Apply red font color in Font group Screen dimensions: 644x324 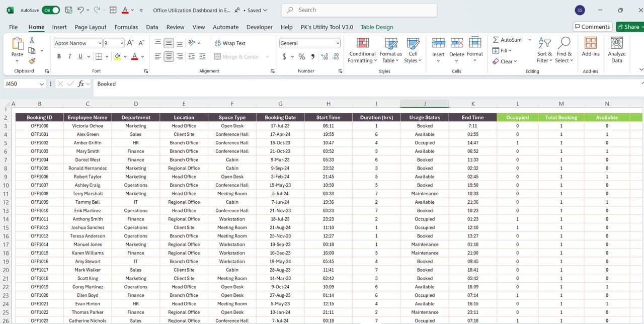click(x=134, y=57)
